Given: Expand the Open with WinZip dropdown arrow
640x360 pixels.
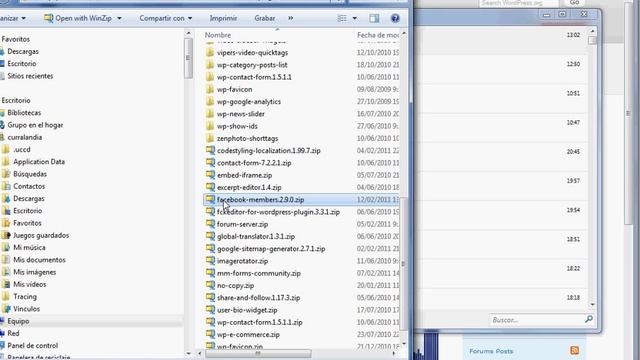Looking at the screenshot, I should [119, 18].
